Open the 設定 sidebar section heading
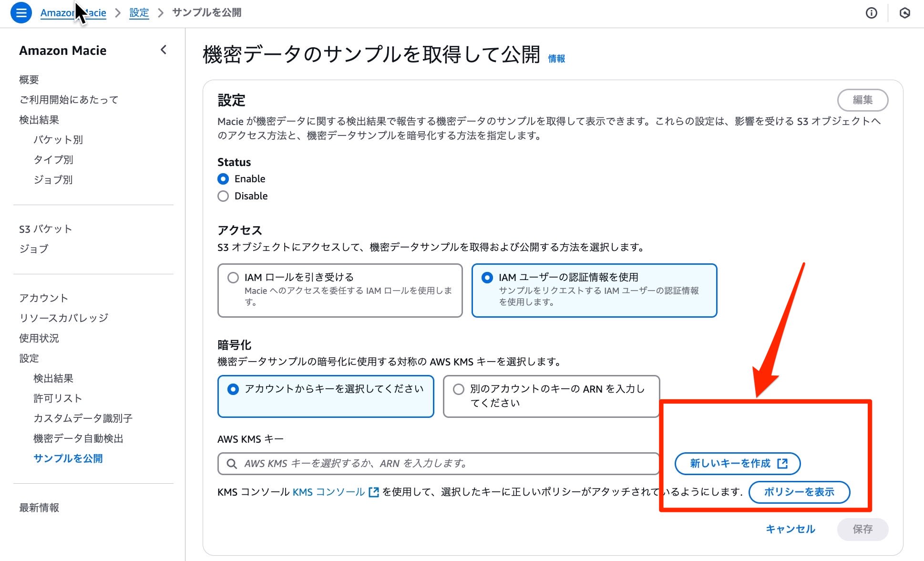The width and height of the screenshot is (924, 561). [29, 358]
